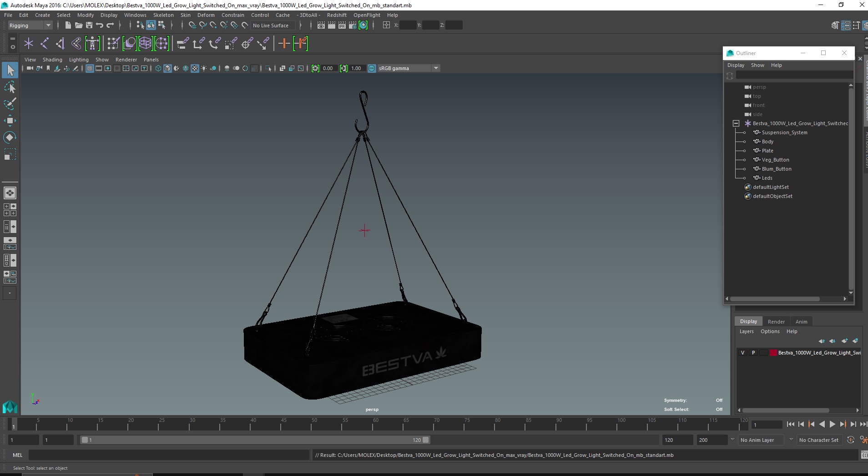Click the Create Joints shelf icon

(45, 44)
